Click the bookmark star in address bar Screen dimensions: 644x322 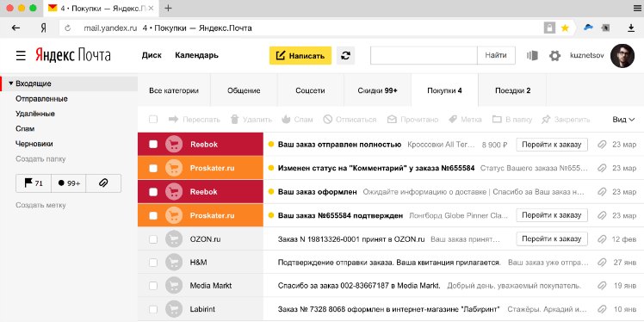coord(565,28)
